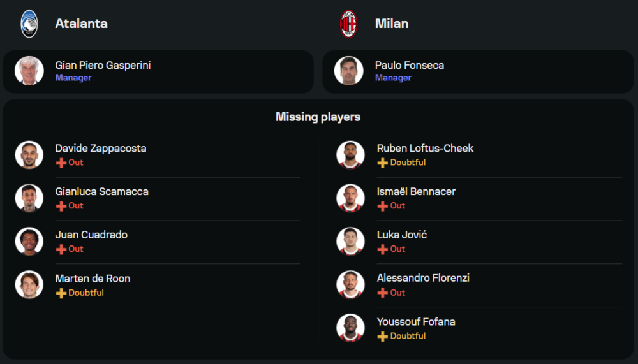Open Paulo Fonseca's manager photo

point(349,71)
